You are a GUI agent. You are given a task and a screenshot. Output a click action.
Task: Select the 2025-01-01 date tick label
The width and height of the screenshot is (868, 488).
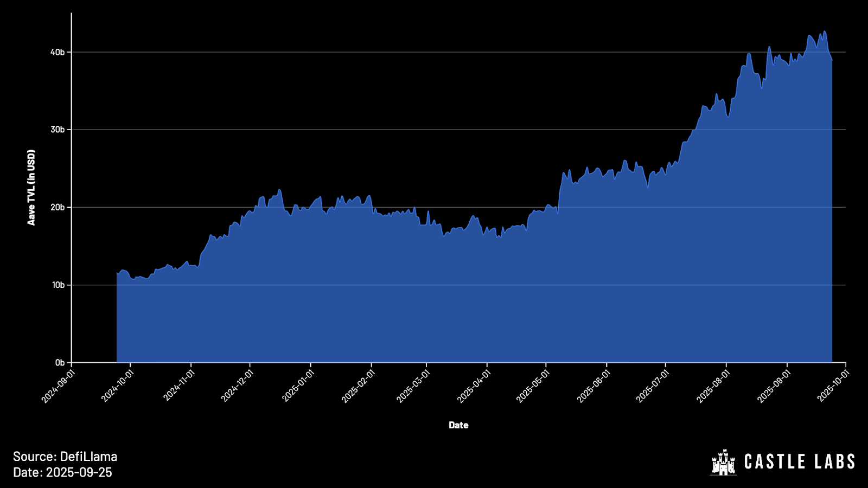(298, 386)
